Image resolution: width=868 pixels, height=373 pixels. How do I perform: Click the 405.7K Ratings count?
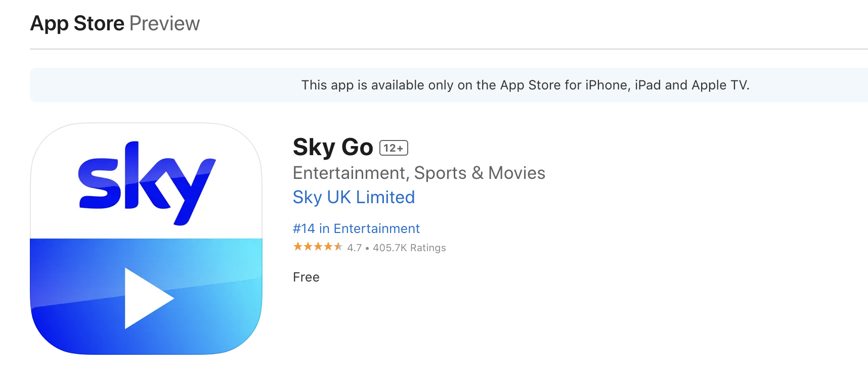(x=409, y=248)
